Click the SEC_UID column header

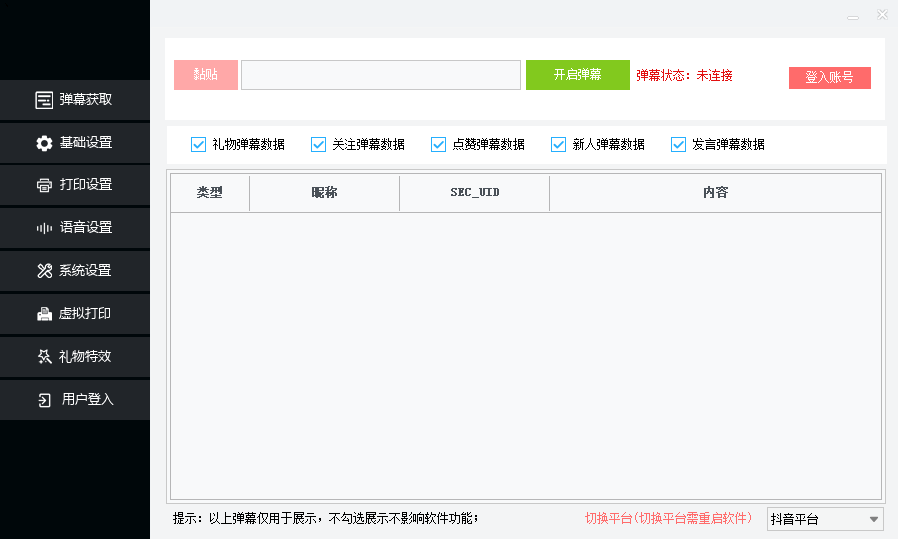coord(474,192)
